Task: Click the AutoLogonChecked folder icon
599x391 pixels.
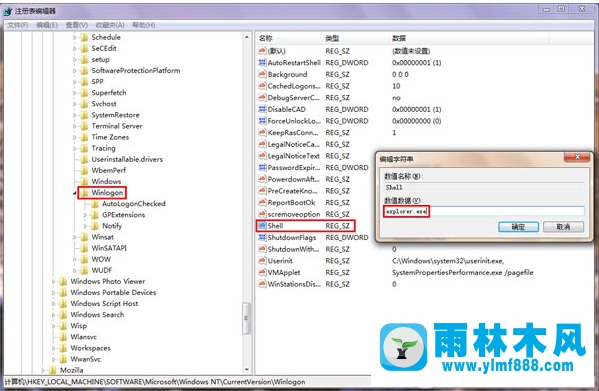Action: point(95,204)
